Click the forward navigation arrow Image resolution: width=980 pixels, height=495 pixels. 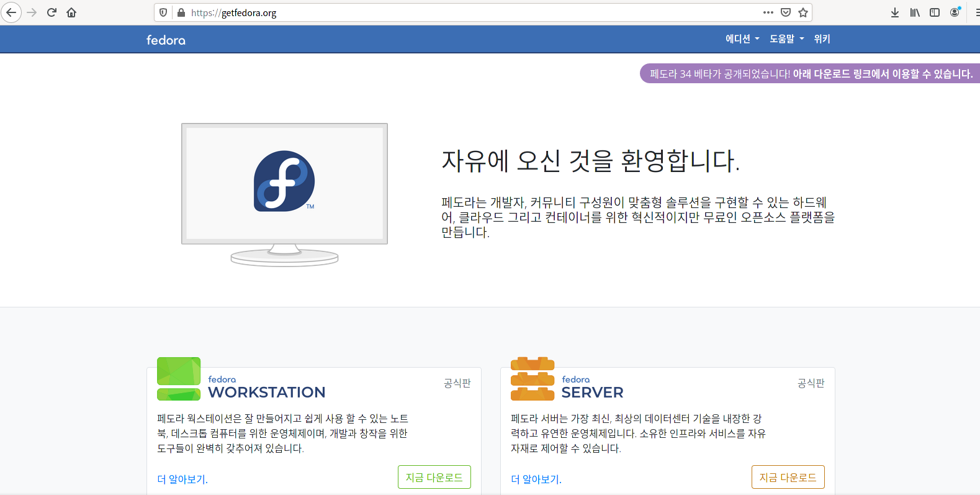(x=32, y=12)
